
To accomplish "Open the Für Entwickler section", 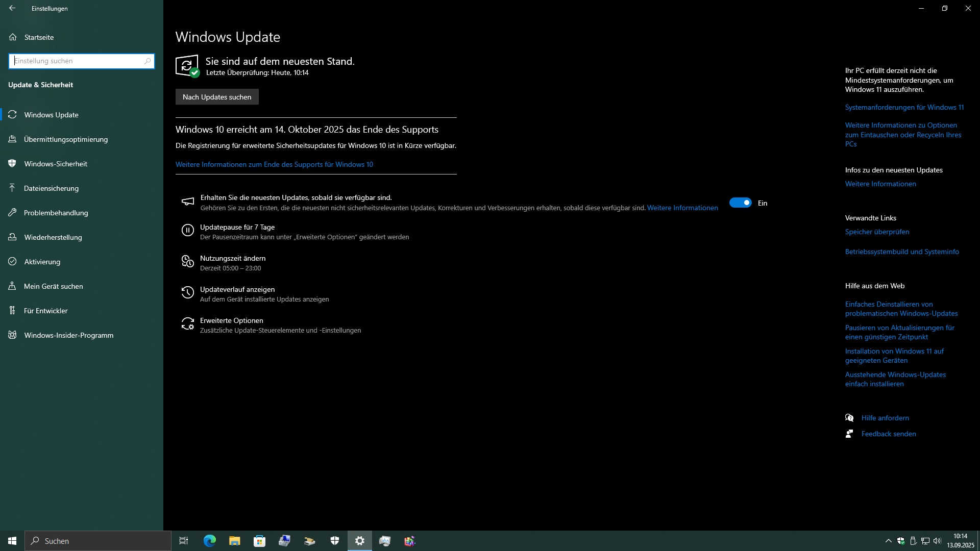I will [x=45, y=311].
